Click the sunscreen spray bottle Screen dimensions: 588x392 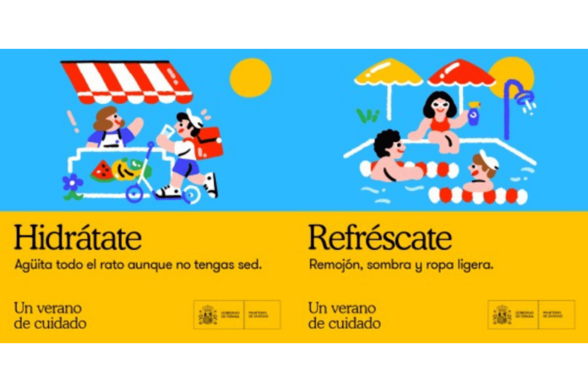tap(474, 113)
